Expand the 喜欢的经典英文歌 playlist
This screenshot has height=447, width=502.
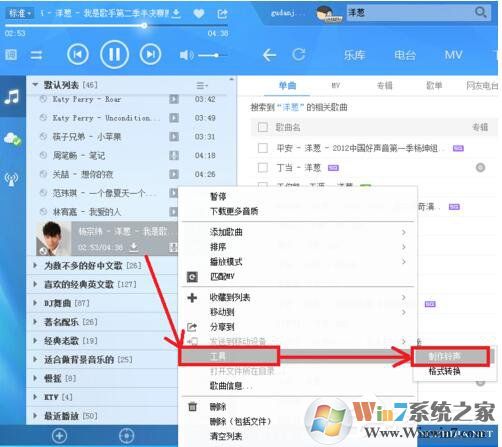click(35, 284)
